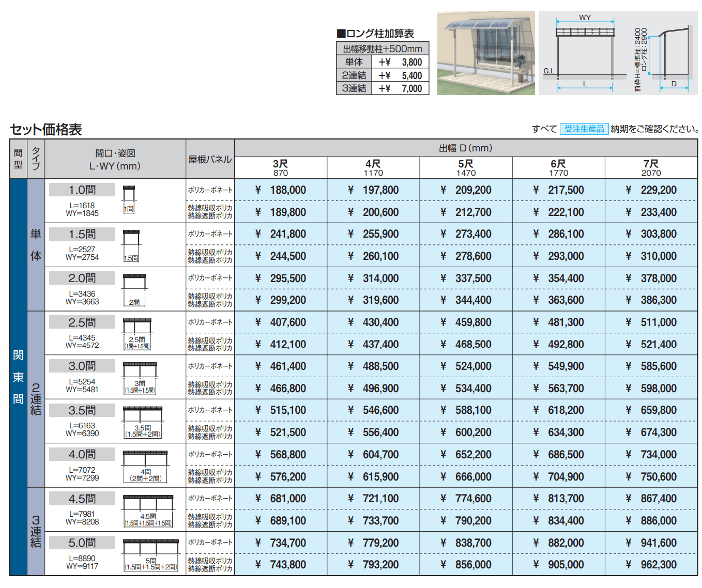702x588 pixels.
Task: Click the ¥188,000 price cell
Action: point(280,190)
